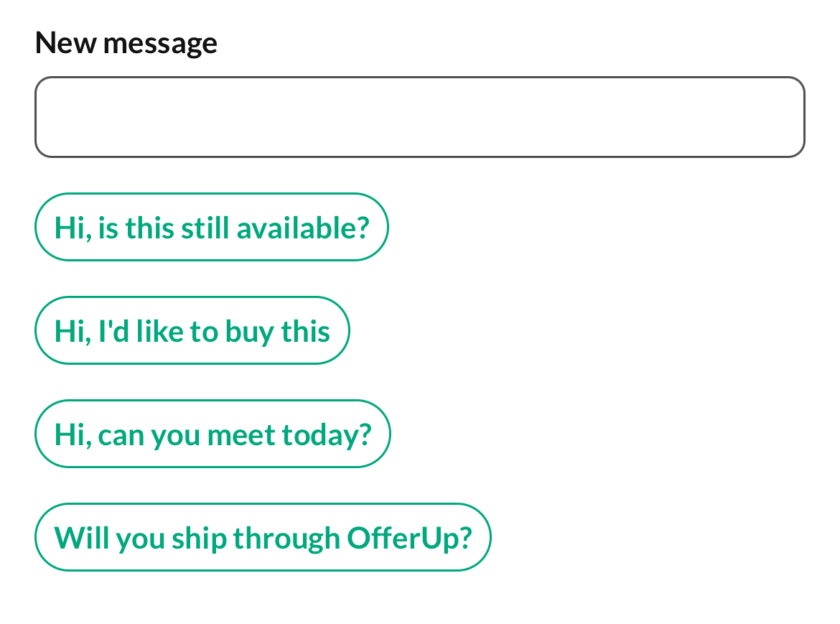The width and height of the screenshot is (840, 624).
Task: Select the "Hi, is this still available?" reply
Action: point(211,227)
